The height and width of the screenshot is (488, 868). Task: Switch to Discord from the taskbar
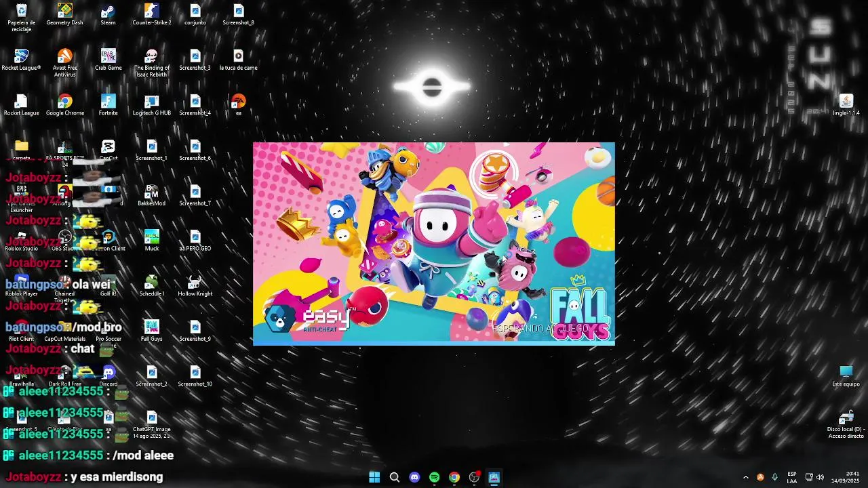(414, 477)
